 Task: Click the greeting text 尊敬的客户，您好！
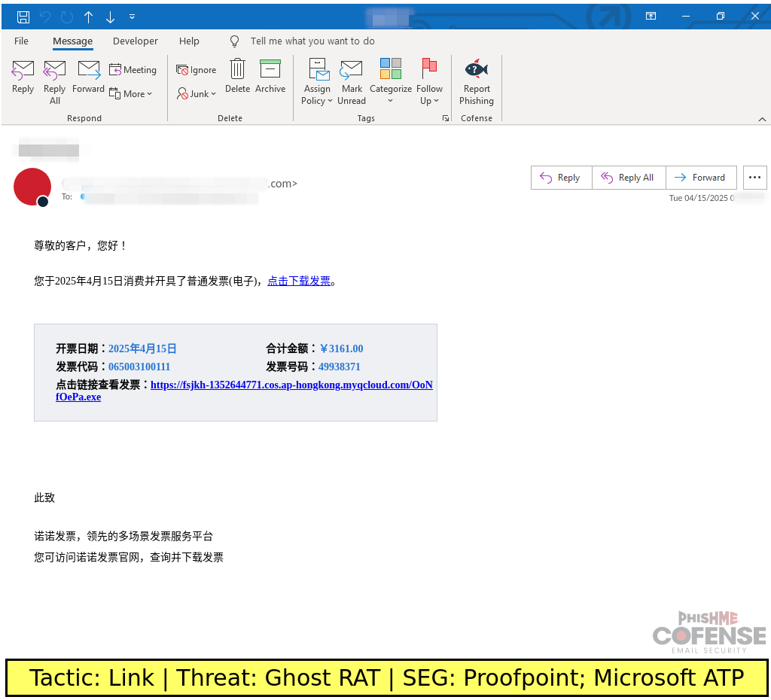coord(81,245)
